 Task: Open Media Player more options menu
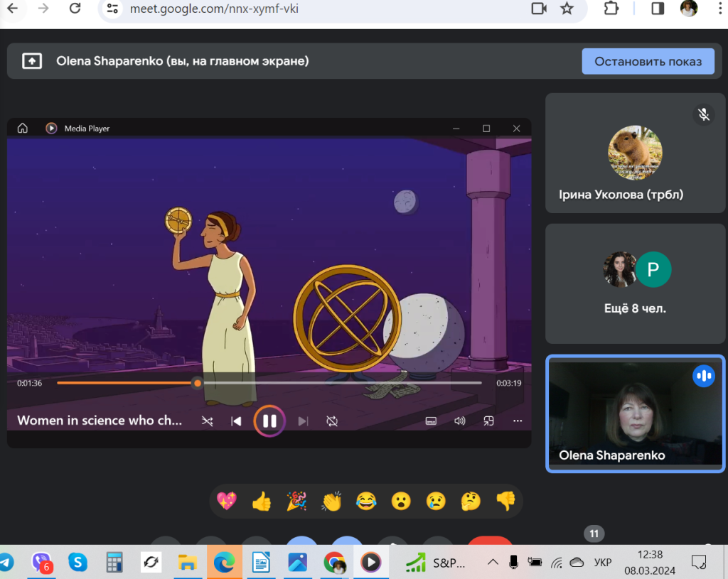point(518,421)
